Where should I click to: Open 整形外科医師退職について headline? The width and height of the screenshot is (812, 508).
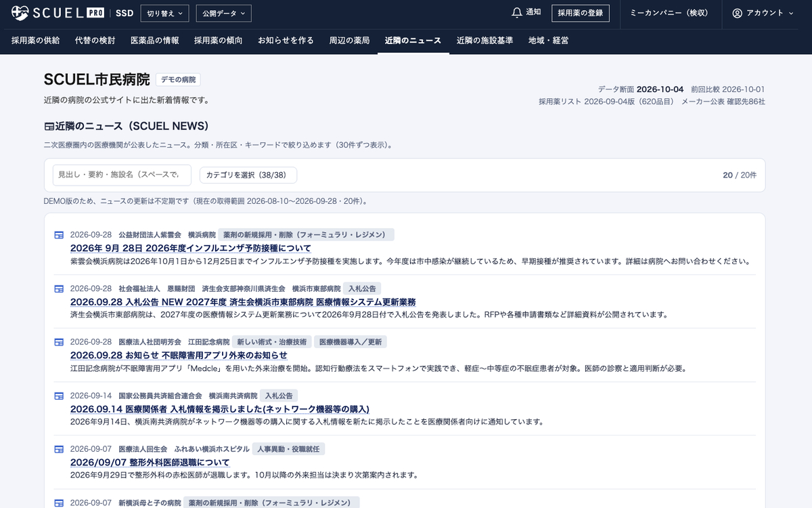(x=150, y=462)
